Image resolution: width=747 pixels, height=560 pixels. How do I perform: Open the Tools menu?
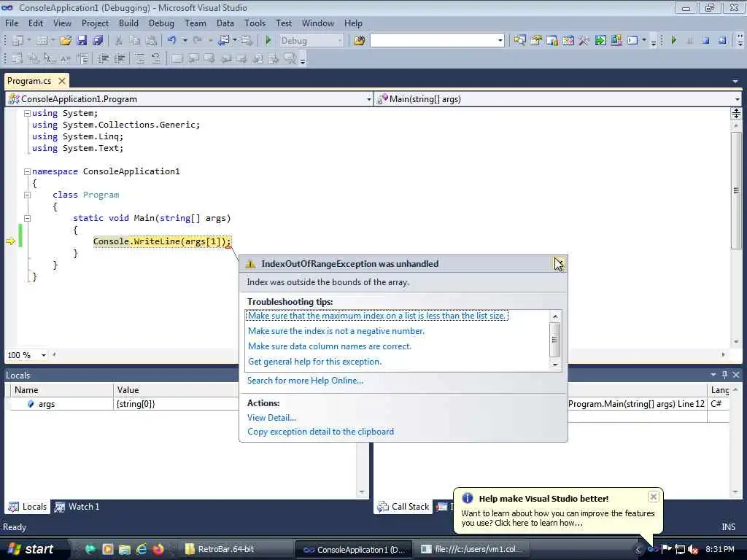click(x=255, y=23)
